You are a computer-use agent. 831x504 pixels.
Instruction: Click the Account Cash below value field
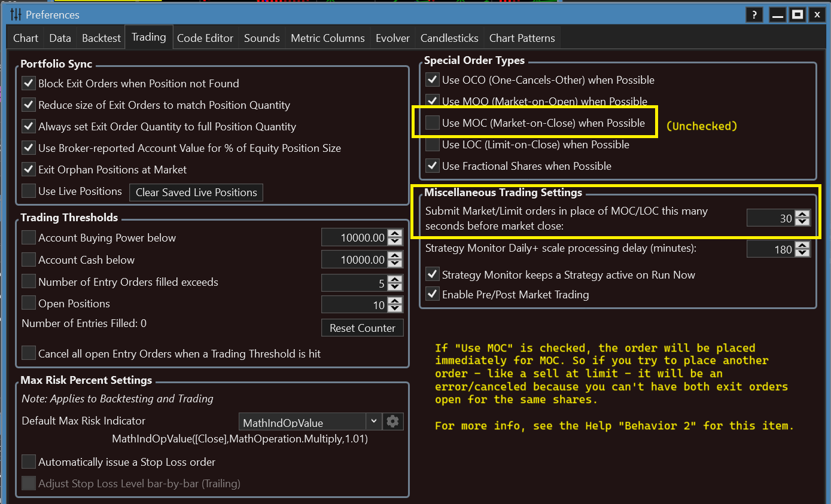click(x=354, y=260)
